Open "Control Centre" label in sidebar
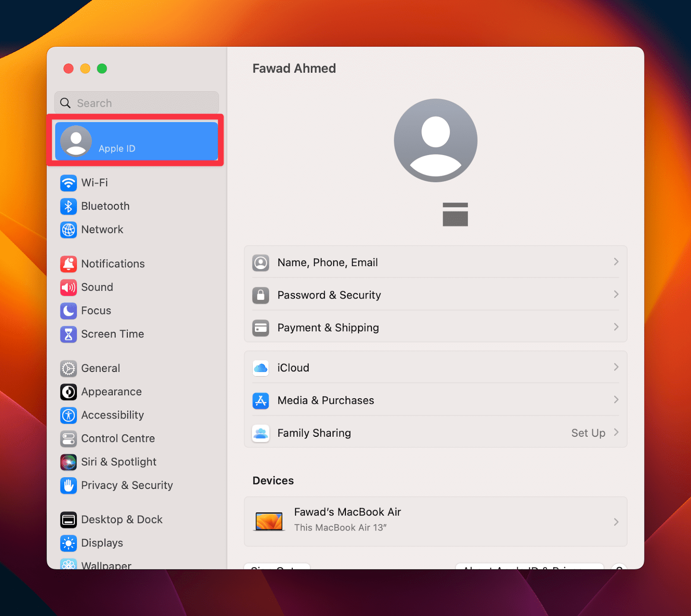 [x=118, y=438]
